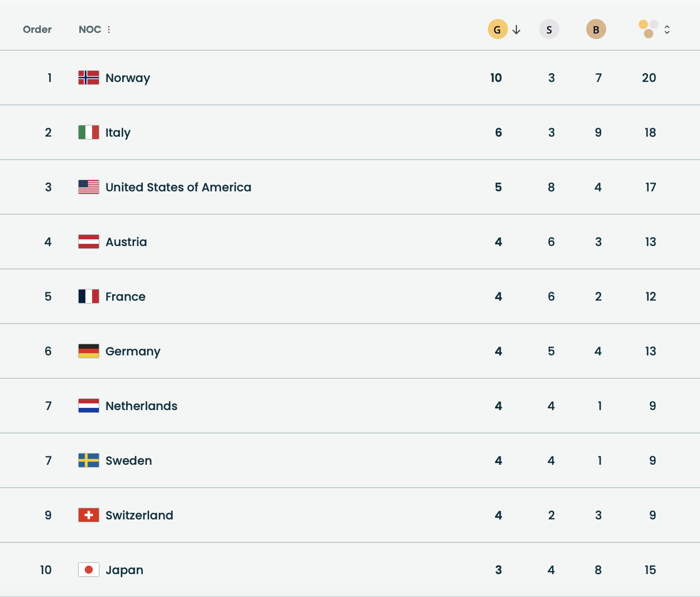Open the France country link
Viewport: 700px width, 597px height.
click(x=125, y=296)
